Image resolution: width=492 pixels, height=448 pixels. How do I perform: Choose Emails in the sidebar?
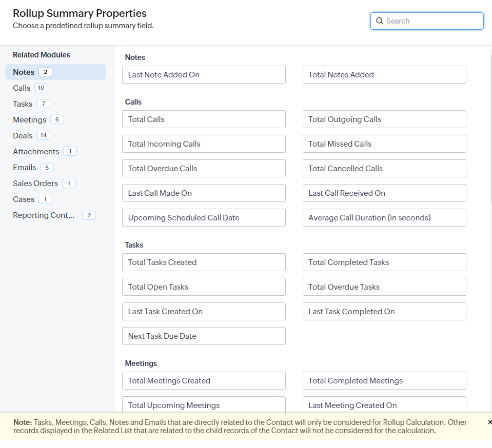(x=25, y=168)
